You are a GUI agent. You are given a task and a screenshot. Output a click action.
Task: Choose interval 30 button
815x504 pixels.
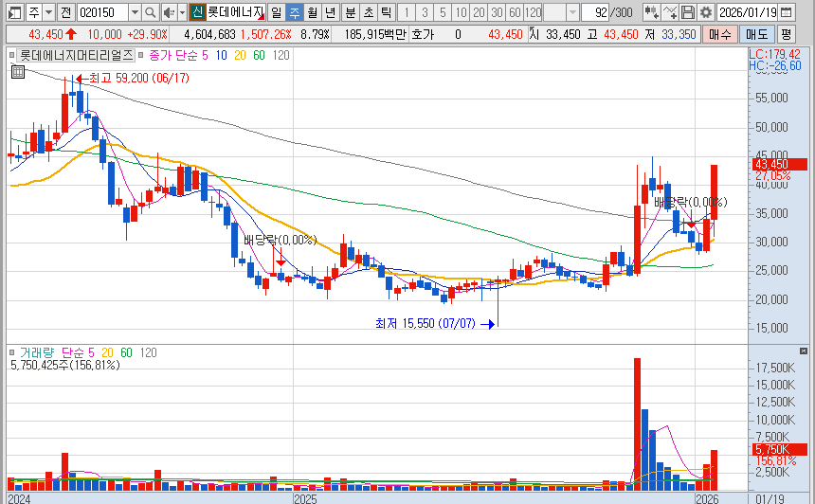click(497, 12)
